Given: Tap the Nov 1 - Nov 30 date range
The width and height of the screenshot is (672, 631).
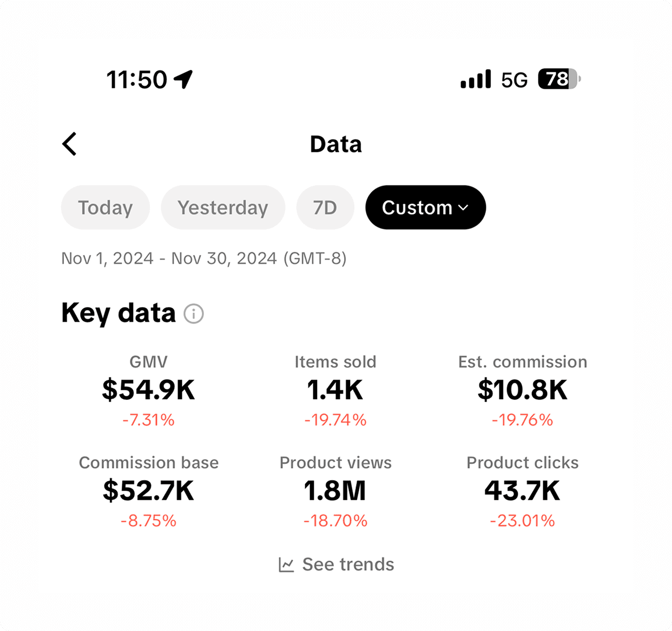Looking at the screenshot, I should (x=203, y=258).
